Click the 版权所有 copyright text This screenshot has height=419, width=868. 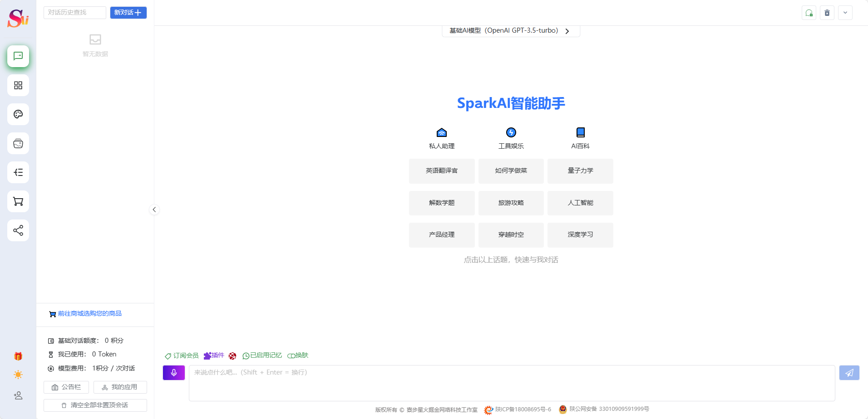426,410
